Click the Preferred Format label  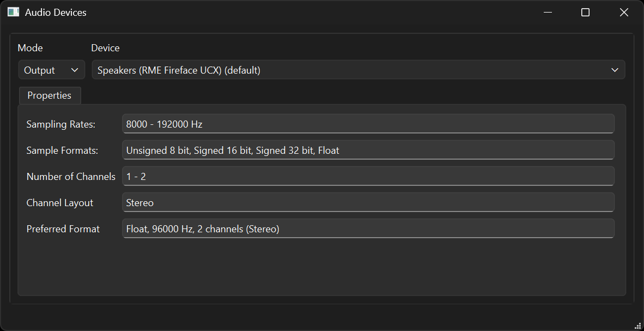[x=63, y=228]
